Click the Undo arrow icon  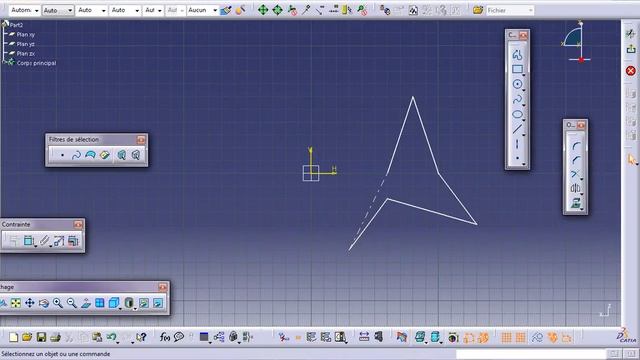coord(111,337)
